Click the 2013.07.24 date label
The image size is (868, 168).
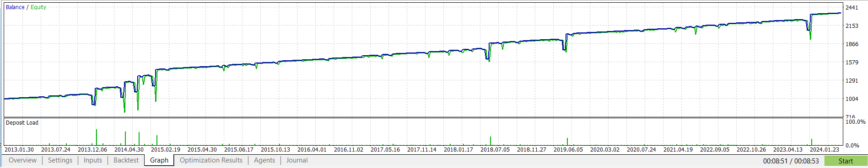point(56,149)
